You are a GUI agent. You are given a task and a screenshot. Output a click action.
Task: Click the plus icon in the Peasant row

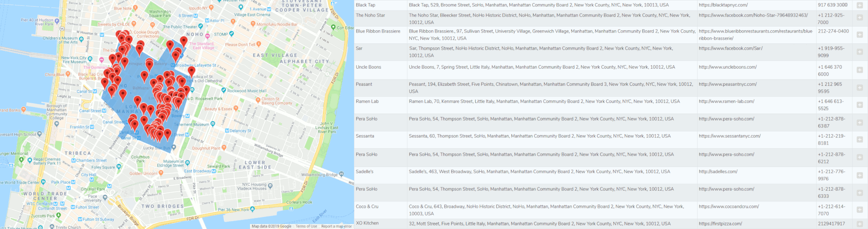859,87
